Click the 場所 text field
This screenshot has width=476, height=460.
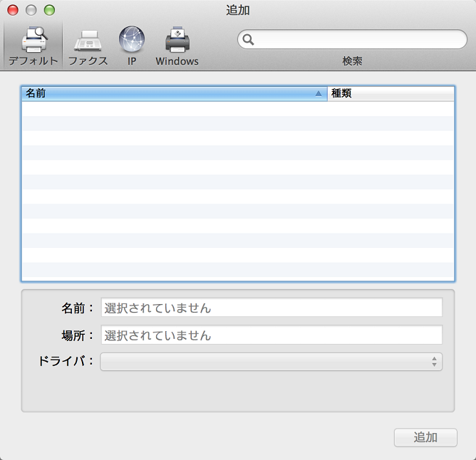click(x=271, y=335)
